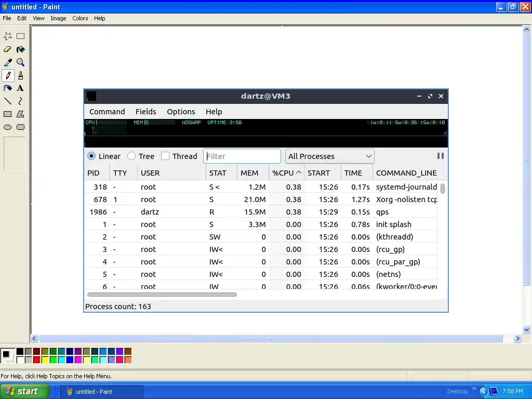
Task: Click the qps terminal icon in its title bar
Action: click(x=91, y=96)
